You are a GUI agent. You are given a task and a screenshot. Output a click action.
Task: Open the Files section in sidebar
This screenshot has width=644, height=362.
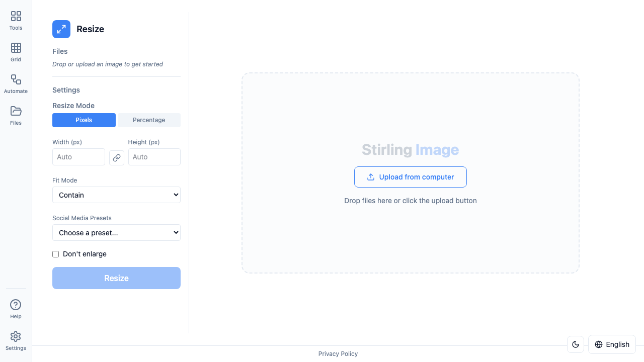pos(16,116)
